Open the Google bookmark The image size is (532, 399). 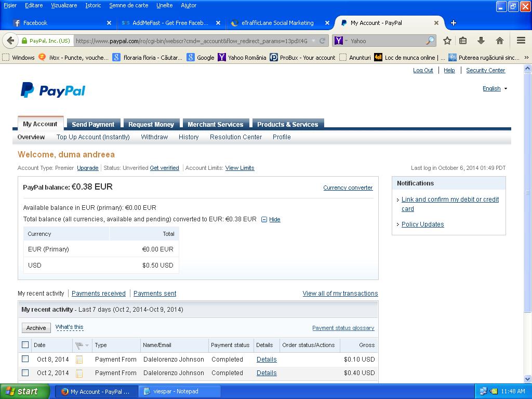(201, 57)
